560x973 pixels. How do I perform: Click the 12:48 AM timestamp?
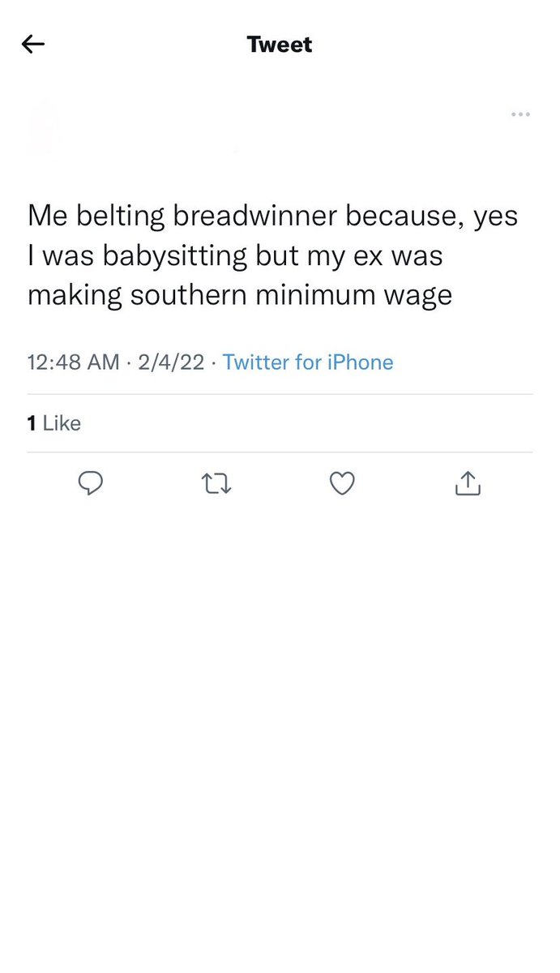point(73,362)
